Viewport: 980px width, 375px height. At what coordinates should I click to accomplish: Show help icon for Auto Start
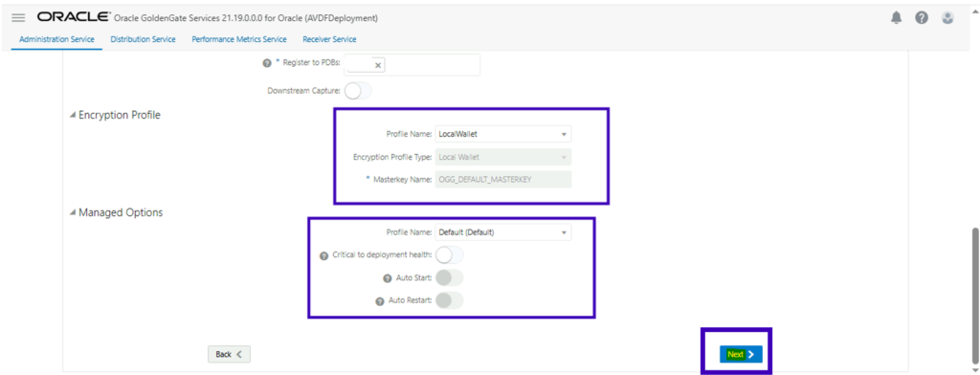click(388, 278)
